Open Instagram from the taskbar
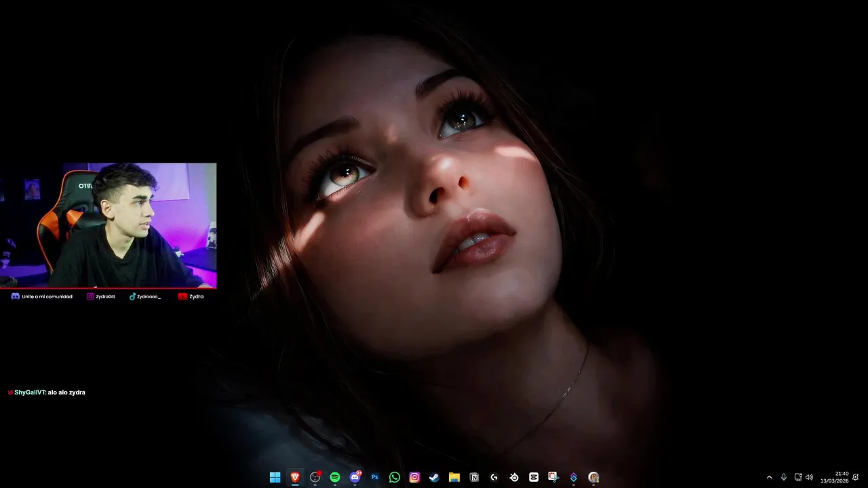 tap(414, 477)
